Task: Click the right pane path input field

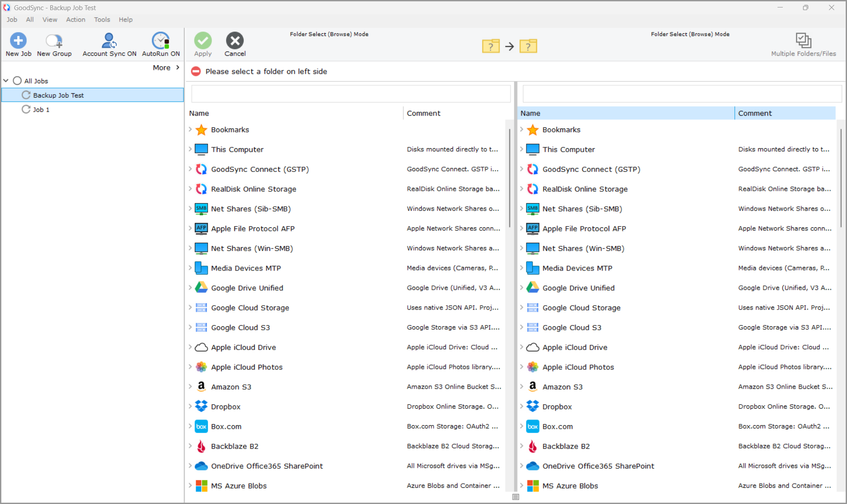Action: [682, 94]
